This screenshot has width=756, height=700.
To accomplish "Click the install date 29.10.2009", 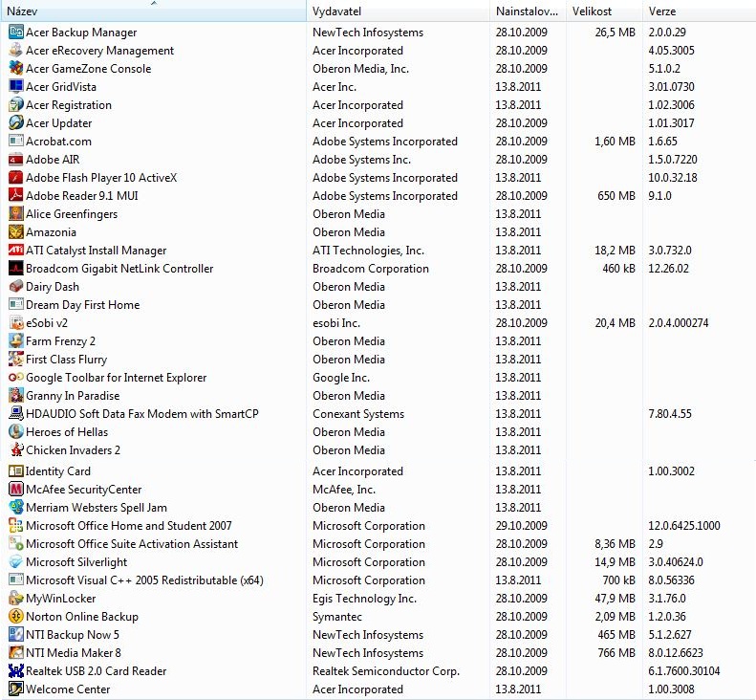I will click(521, 525).
